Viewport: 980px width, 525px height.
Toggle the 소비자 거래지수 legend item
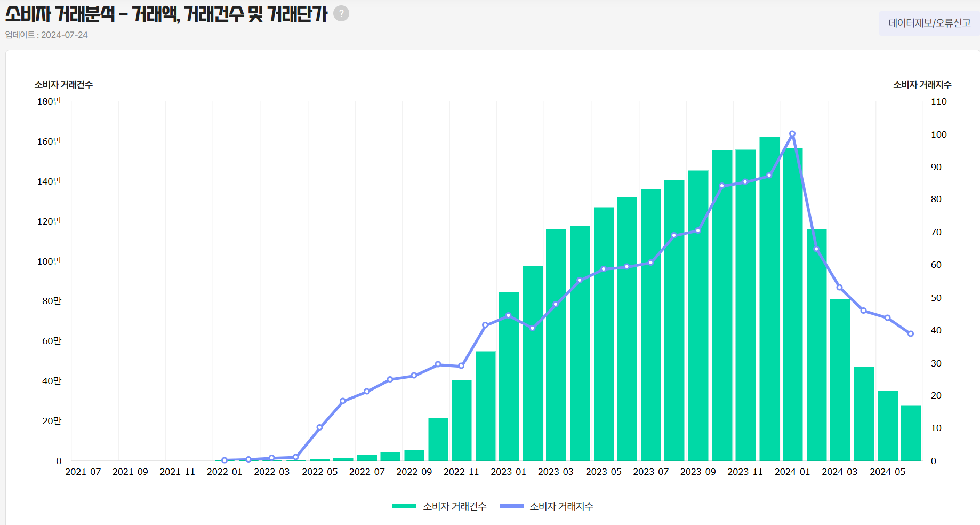[x=547, y=506]
